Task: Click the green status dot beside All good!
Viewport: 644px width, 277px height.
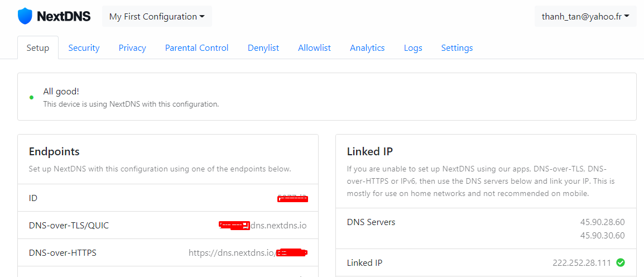Action: click(32, 97)
